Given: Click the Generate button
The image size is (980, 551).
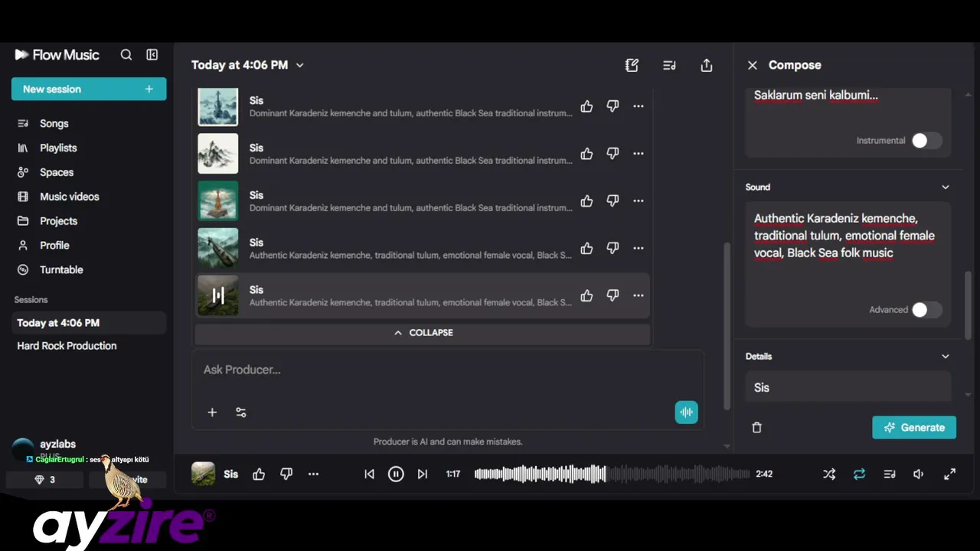Looking at the screenshot, I should tap(914, 428).
